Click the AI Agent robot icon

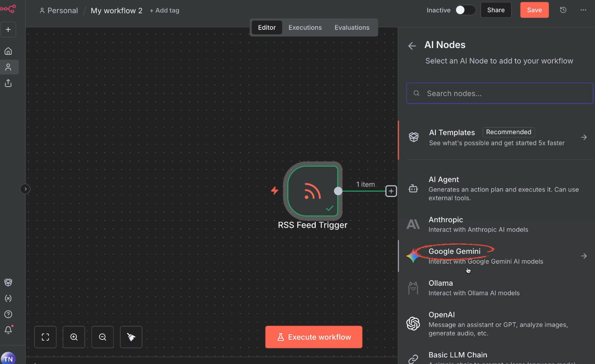(413, 188)
